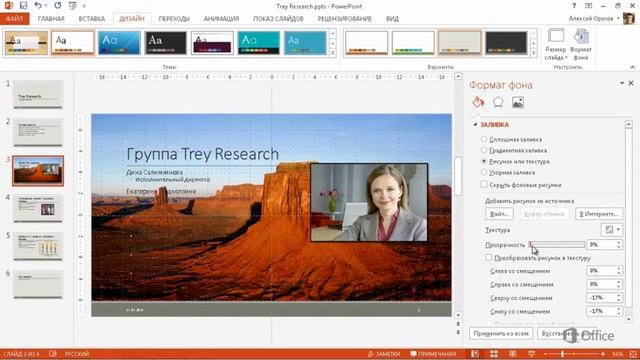Open Заметки notes pane
The height and width of the screenshot is (360, 640).
tap(384, 354)
